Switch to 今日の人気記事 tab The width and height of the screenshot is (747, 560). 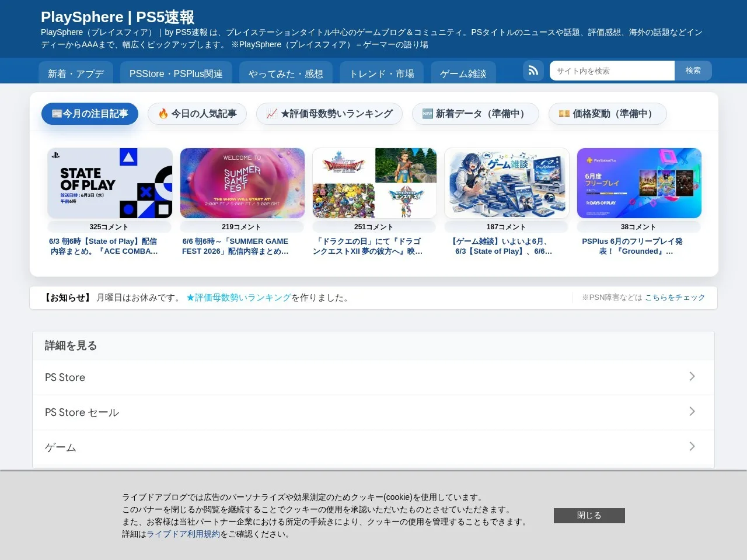[197, 114]
